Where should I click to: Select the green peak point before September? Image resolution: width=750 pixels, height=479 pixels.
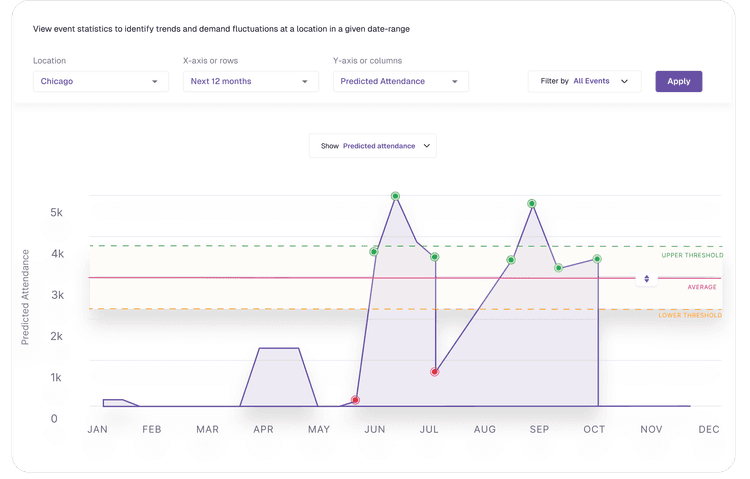[531, 204]
